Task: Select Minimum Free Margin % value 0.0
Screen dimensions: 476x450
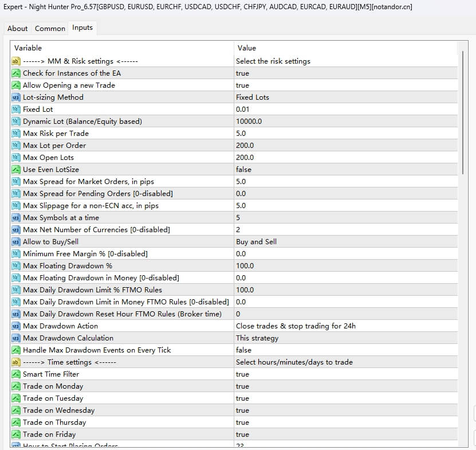Action: 346,254
